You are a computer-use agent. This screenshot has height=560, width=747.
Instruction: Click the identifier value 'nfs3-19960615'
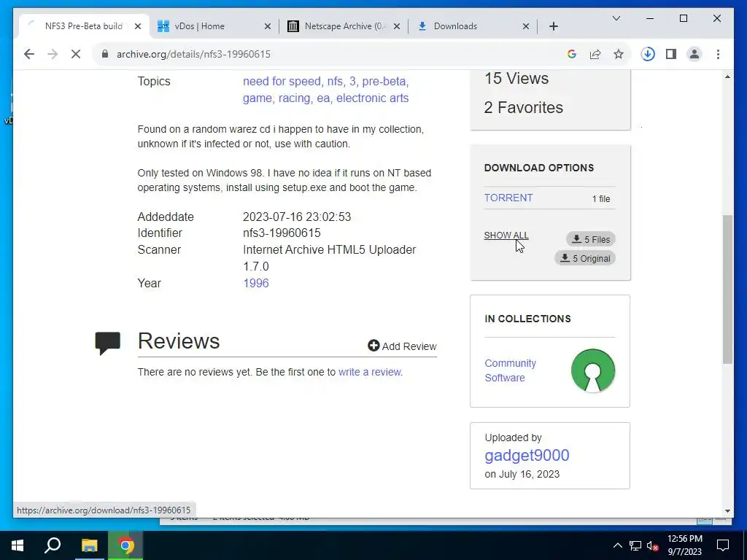pos(282,233)
